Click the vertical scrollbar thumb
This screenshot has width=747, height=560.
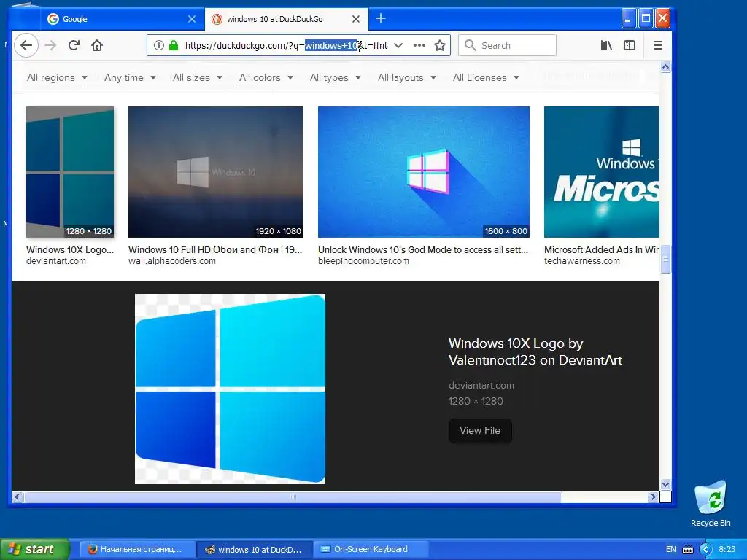(665, 260)
